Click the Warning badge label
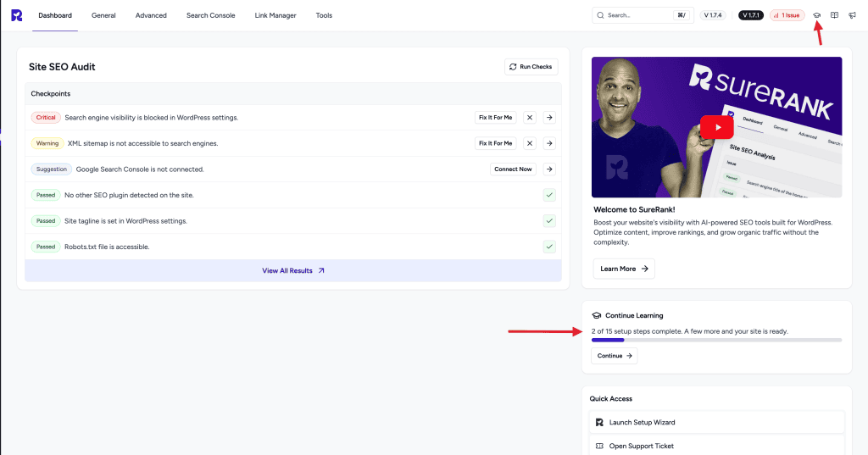868x455 pixels. [x=47, y=143]
